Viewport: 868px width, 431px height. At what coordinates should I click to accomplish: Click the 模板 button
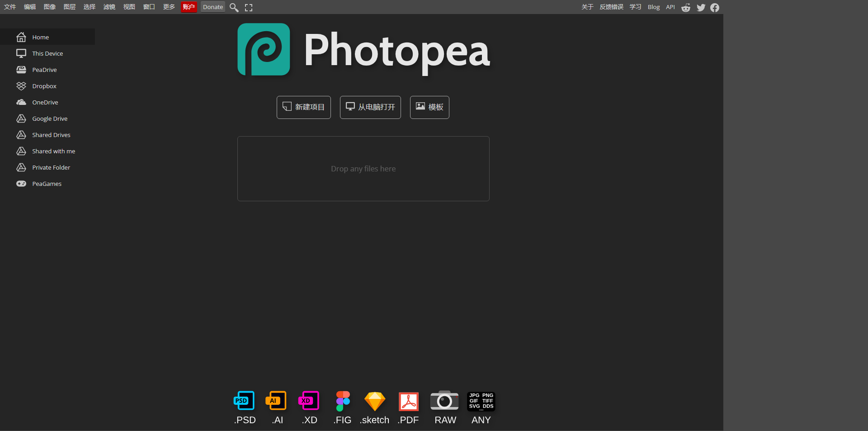point(429,107)
